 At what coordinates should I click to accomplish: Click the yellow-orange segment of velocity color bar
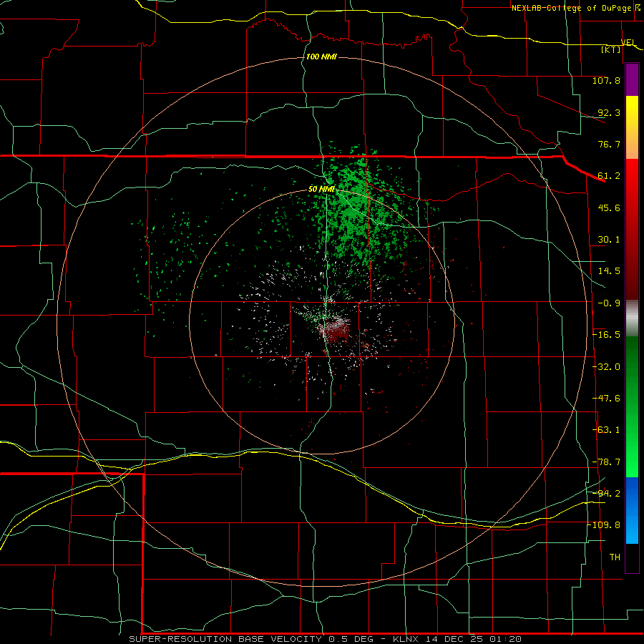[632, 127]
